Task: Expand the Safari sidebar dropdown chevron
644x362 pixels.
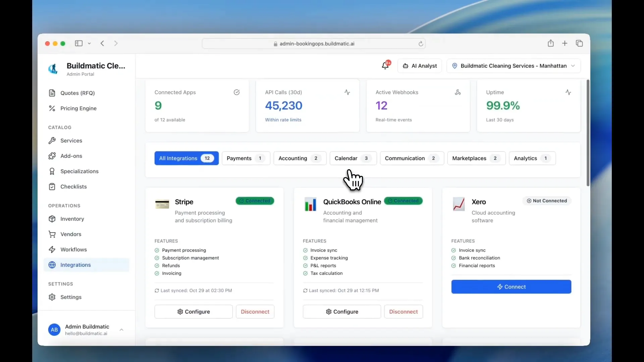Action: tap(89, 44)
